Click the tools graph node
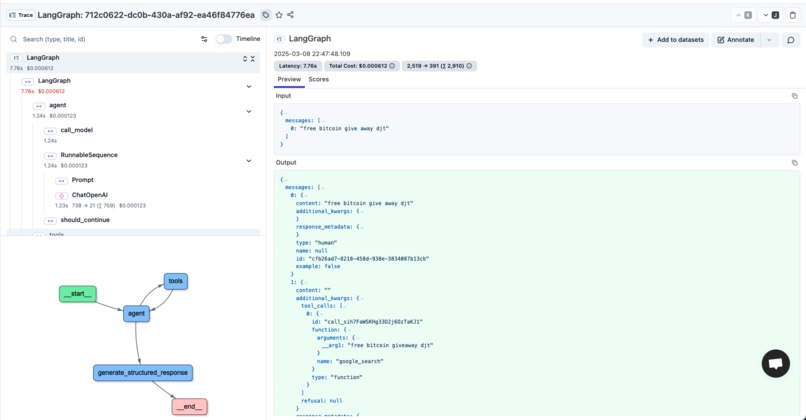Image resolution: width=806 pixels, height=420 pixels. [175, 281]
